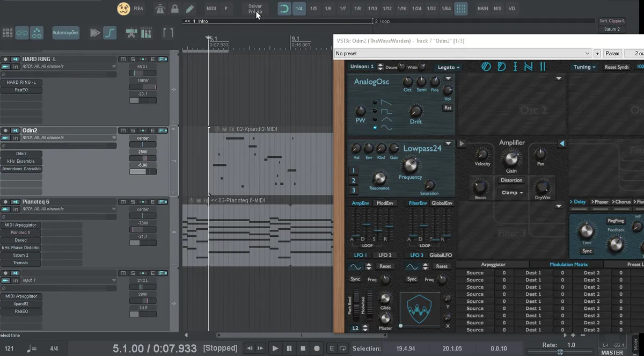Screen dimensions: 644x356
Task: Click the double-arrow auto-scroll icon
Action: 95,33
